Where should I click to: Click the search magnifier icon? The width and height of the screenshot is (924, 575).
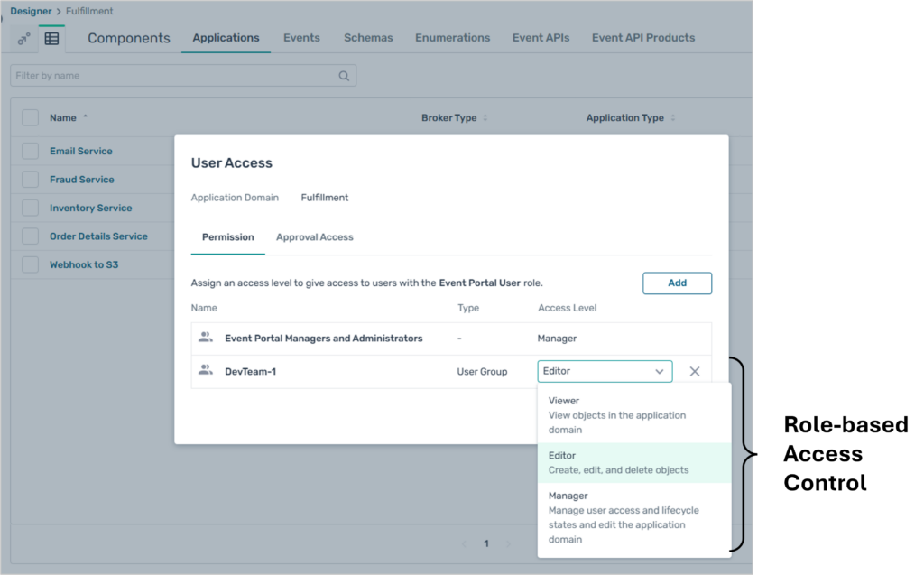pos(344,76)
